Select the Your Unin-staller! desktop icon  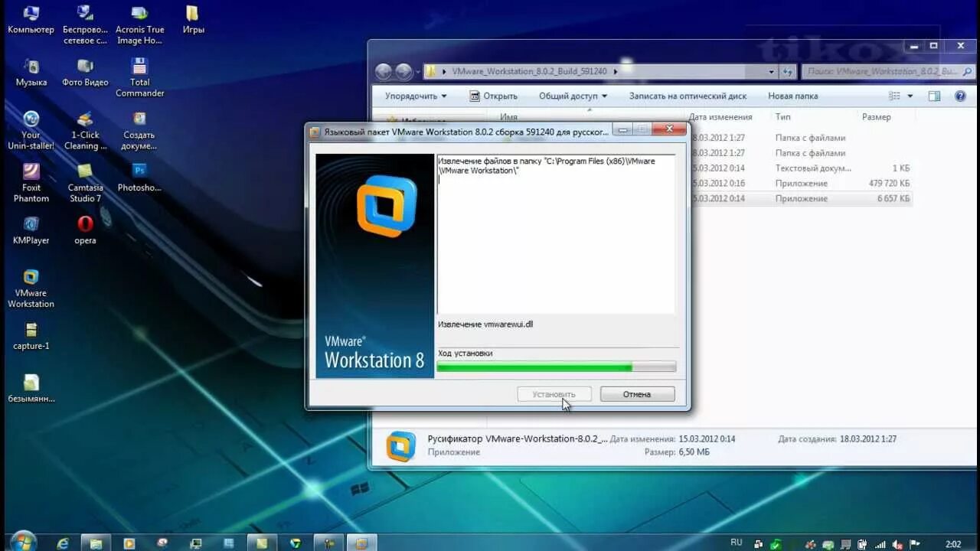tap(31, 130)
